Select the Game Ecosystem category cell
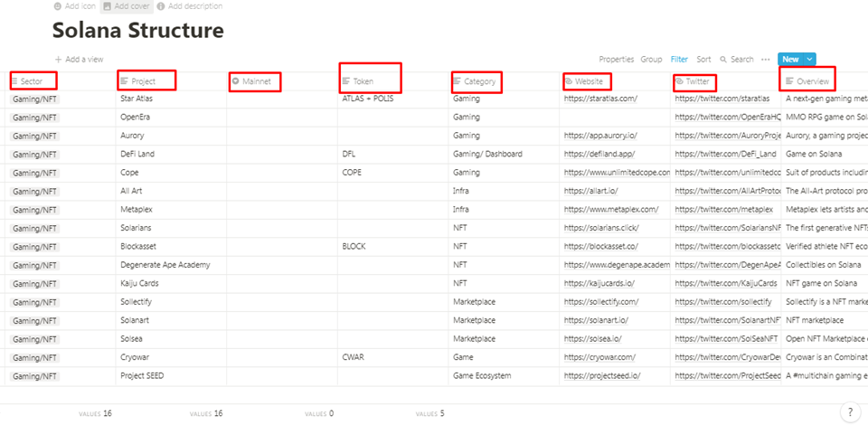Viewport: 868px width, 425px height. pos(504,376)
